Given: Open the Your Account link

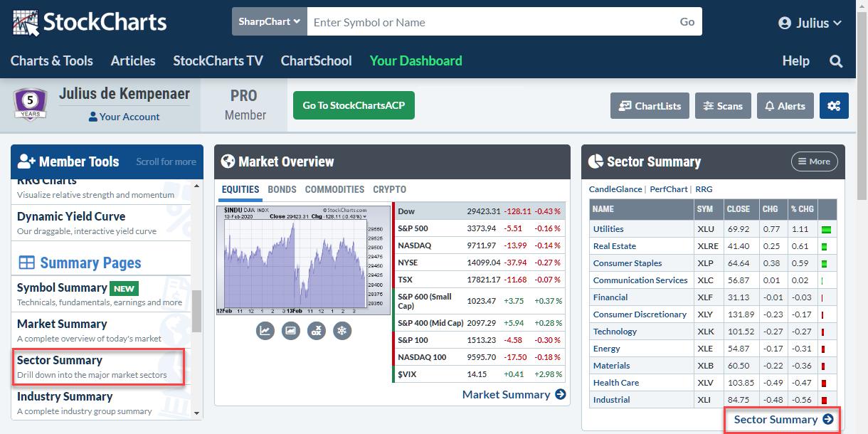Looking at the screenshot, I should [x=124, y=117].
